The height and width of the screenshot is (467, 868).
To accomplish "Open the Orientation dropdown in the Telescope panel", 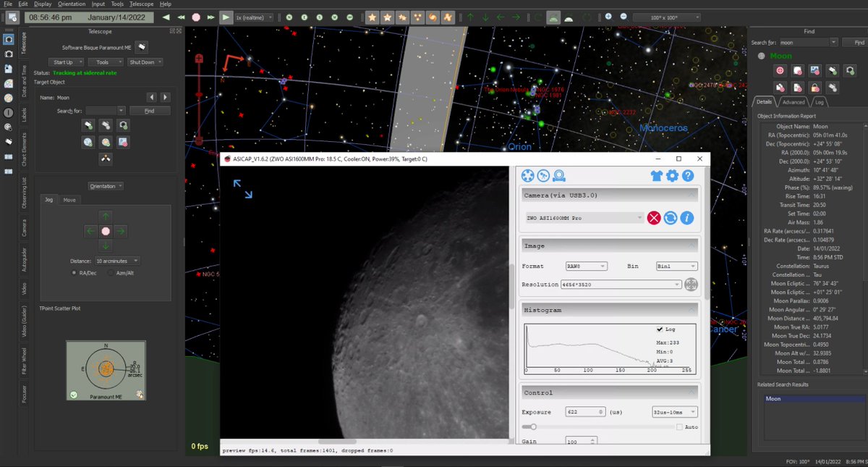I will click(x=106, y=186).
